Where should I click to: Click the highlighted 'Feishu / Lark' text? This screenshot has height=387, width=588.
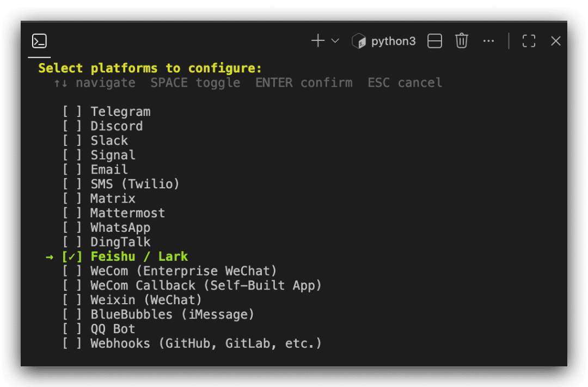139,256
